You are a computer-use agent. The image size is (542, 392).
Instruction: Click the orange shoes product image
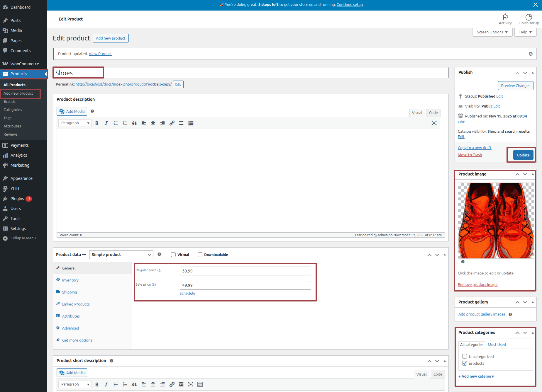point(496,221)
